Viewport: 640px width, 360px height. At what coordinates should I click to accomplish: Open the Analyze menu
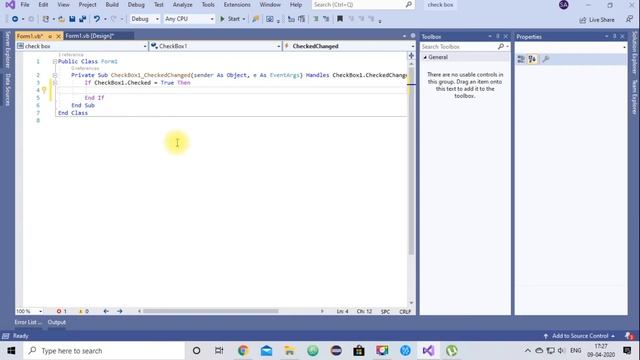coord(182,4)
